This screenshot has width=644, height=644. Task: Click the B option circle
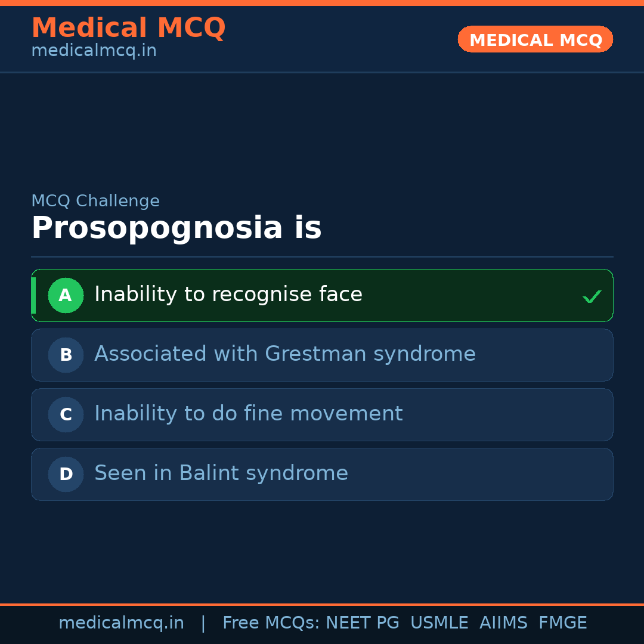pyautogui.click(x=66, y=355)
